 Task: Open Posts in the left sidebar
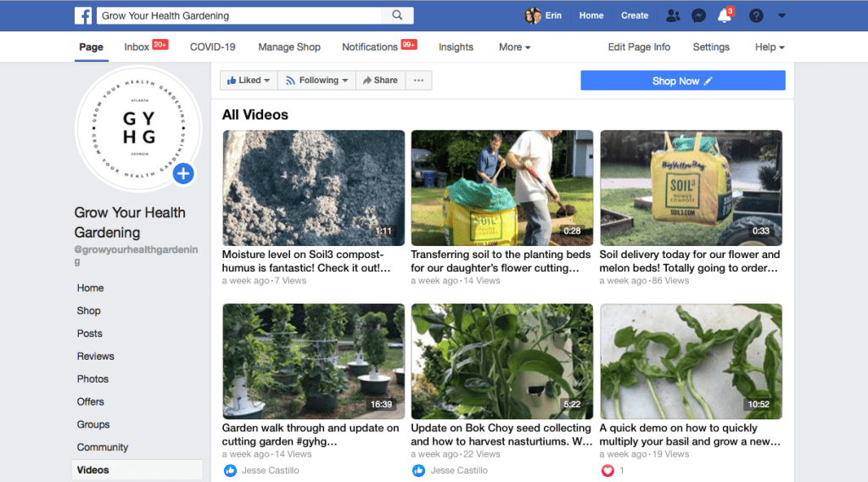pos(90,333)
